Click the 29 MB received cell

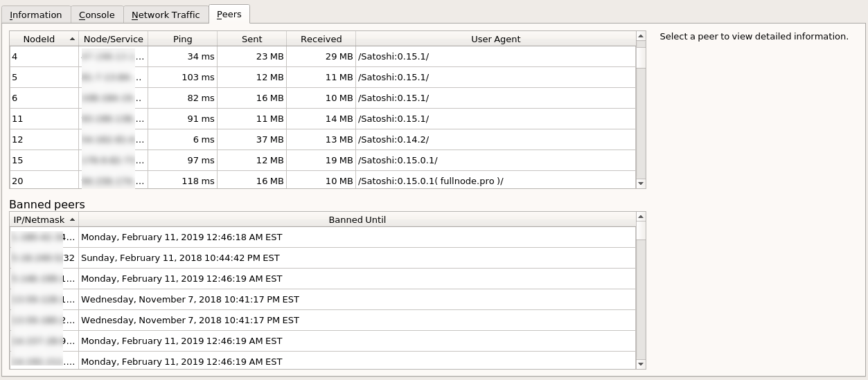(x=321, y=57)
